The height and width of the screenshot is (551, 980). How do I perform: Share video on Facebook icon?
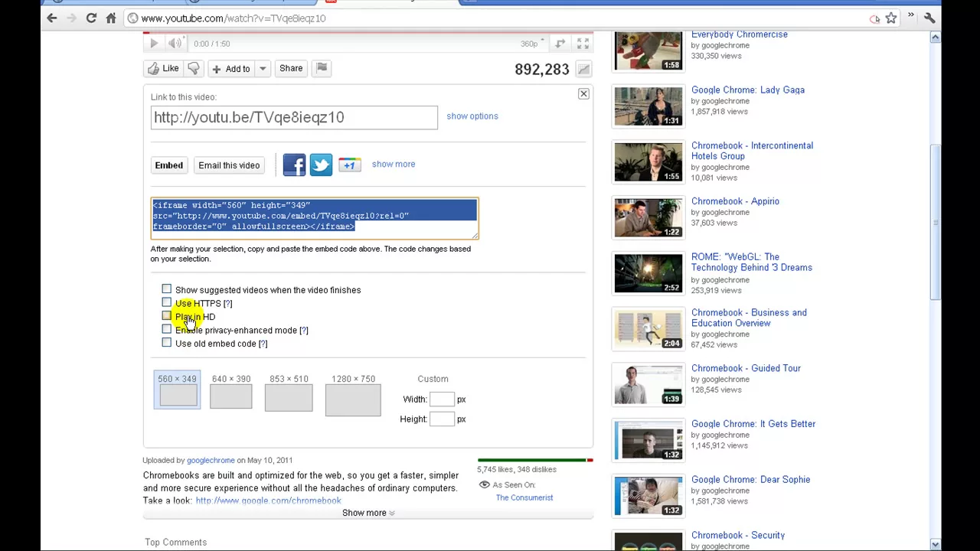point(294,165)
